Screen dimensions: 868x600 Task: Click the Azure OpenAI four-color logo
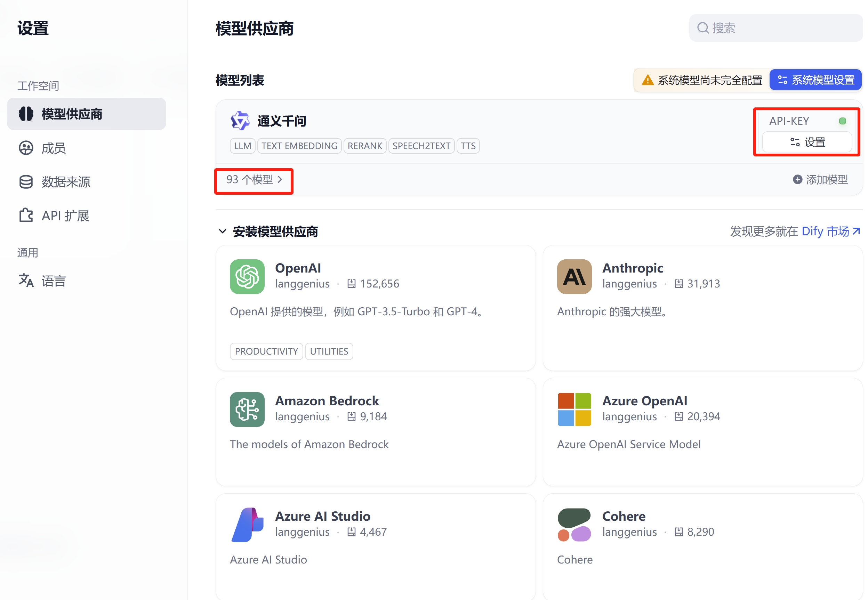pos(574,410)
